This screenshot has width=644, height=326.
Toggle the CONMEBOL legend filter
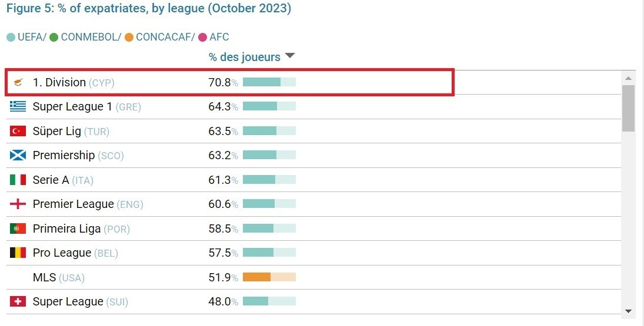(x=85, y=38)
